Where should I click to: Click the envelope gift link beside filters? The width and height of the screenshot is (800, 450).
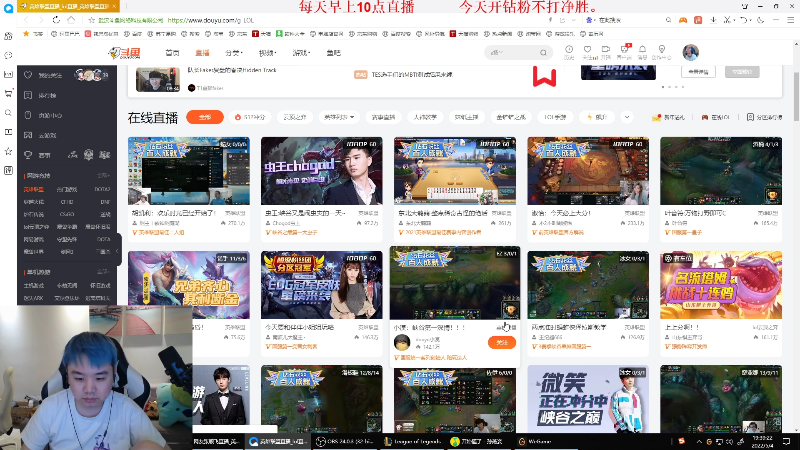click(x=668, y=117)
